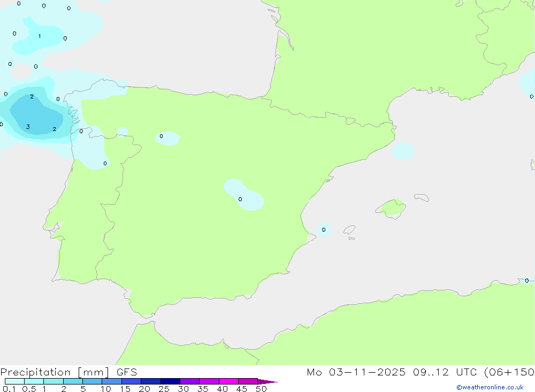Click the '3' precipitation value on the map
The image size is (535, 392).
(28, 127)
